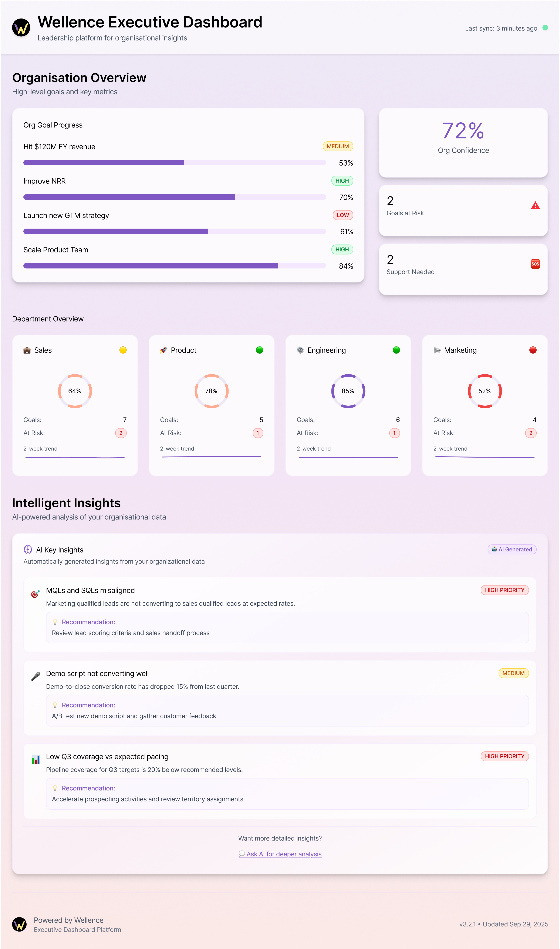Click the Marketing megaphone icon

(437, 351)
